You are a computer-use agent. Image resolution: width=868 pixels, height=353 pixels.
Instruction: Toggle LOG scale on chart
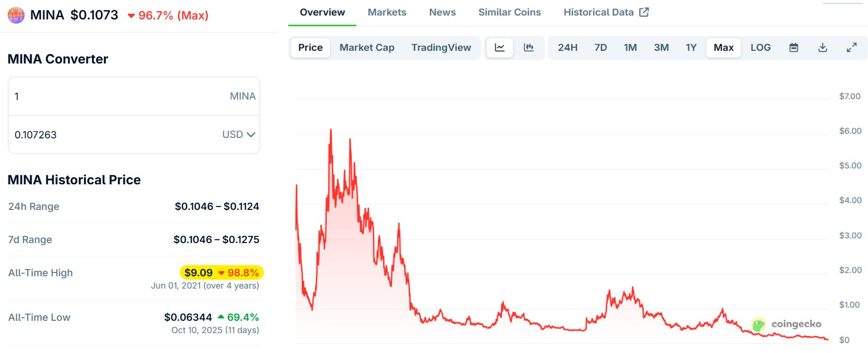coord(760,47)
